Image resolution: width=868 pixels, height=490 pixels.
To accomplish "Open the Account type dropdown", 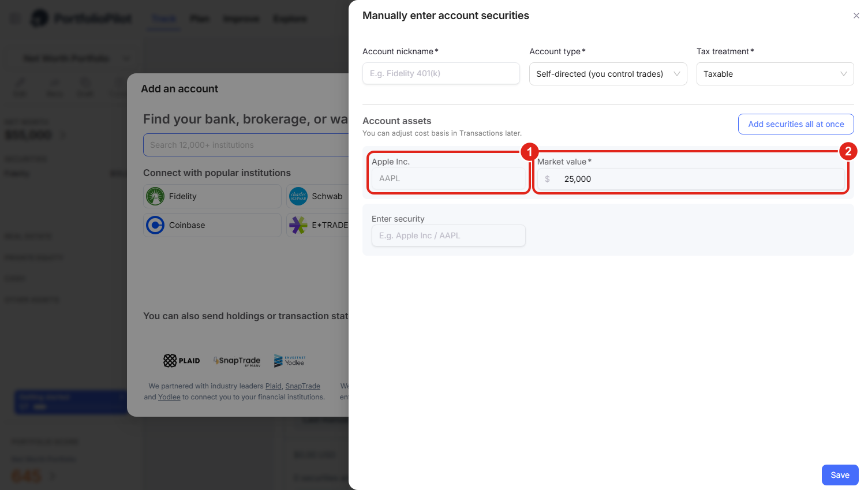I will tap(608, 74).
